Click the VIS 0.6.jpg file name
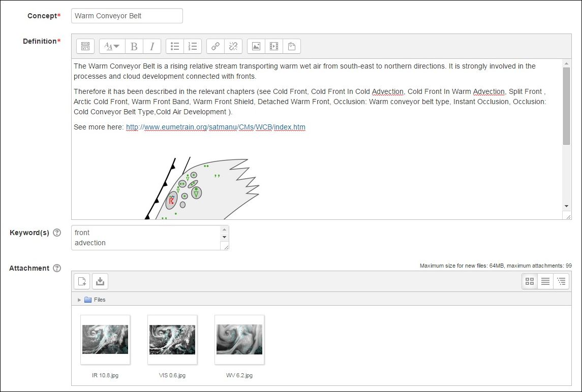582x392 pixels. [x=172, y=375]
